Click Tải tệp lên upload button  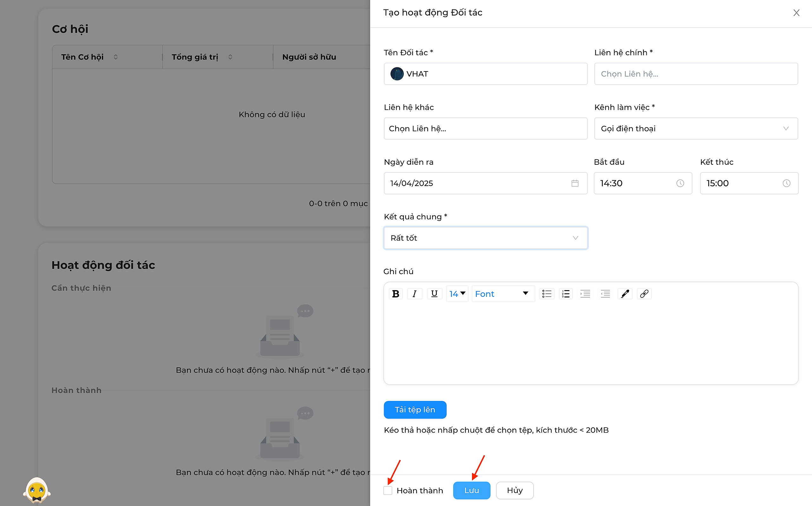(415, 409)
